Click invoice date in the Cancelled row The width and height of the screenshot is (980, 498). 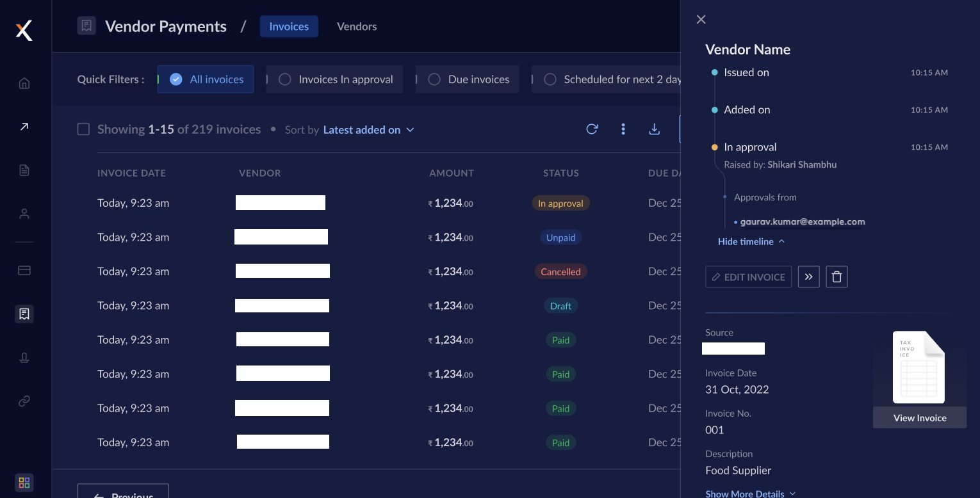(133, 271)
